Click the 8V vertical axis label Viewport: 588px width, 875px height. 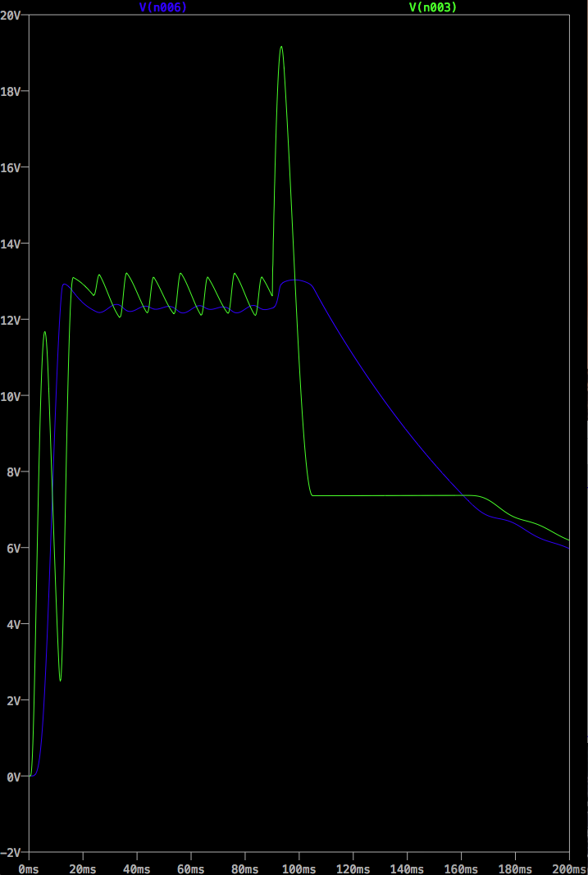pyautogui.click(x=14, y=472)
